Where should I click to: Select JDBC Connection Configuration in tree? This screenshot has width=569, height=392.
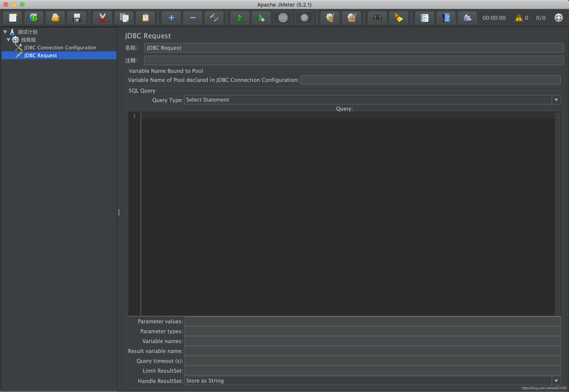pyautogui.click(x=60, y=48)
